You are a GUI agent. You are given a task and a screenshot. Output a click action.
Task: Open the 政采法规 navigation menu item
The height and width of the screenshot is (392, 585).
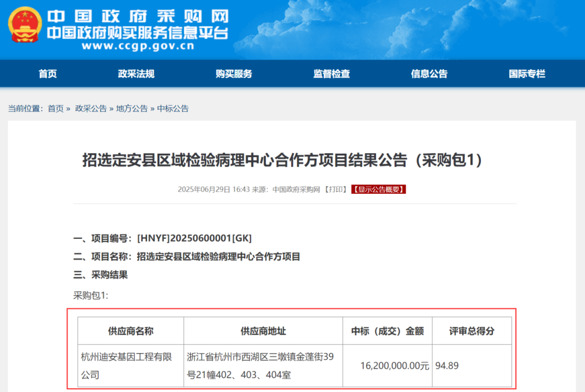pyautogui.click(x=136, y=74)
